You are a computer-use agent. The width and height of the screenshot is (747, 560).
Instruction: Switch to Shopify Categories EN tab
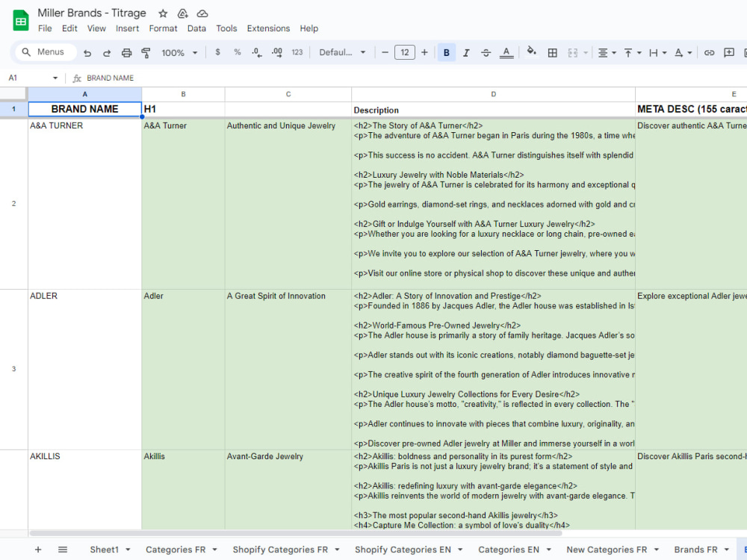[x=403, y=550]
